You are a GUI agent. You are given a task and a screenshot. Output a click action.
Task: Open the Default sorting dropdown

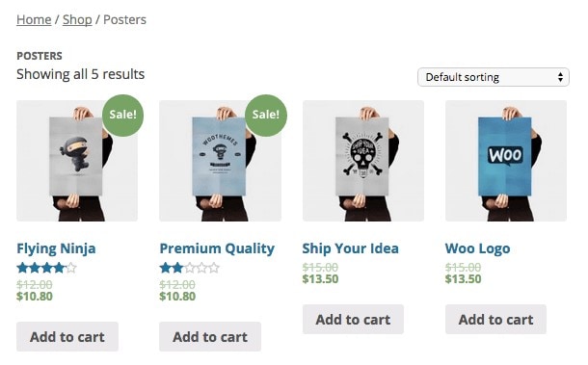pos(494,77)
